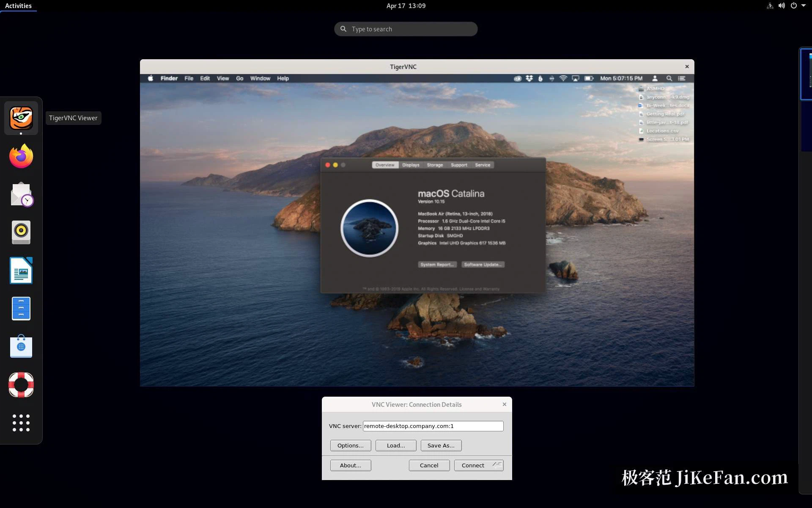Open Notification Center list icon in remote menu bar
This screenshot has width=812, height=508.
click(x=682, y=78)
